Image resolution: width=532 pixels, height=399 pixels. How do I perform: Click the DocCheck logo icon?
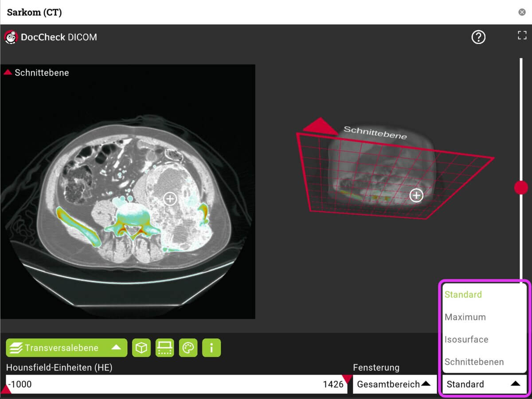11,37
